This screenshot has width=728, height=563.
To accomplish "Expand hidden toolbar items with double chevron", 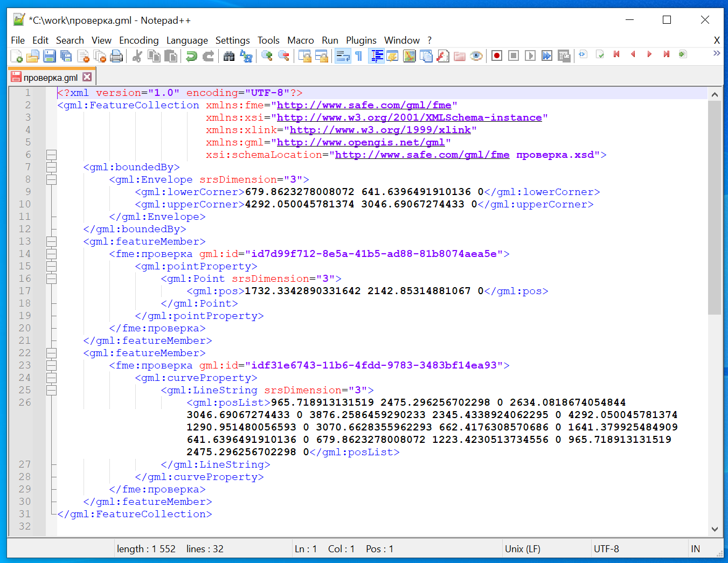I will coord(716,53).
